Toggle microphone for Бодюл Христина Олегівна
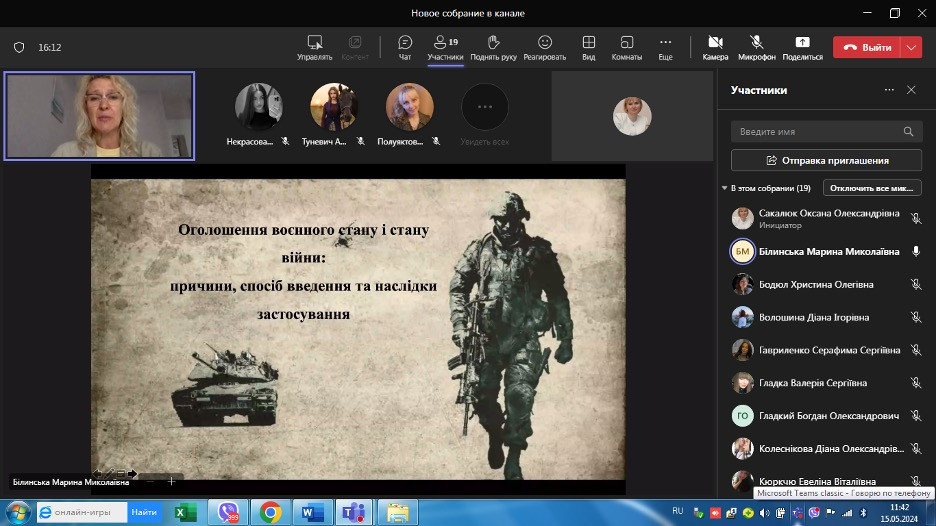The image size is (936, 526). (x=915, y=285)
